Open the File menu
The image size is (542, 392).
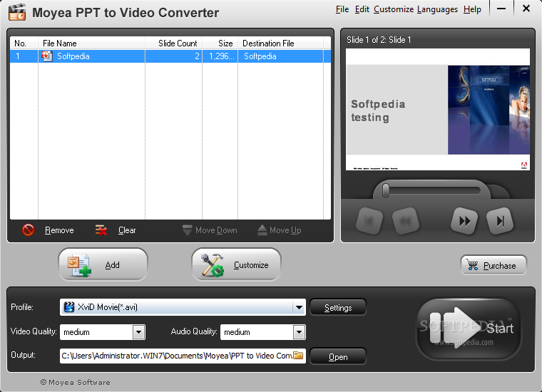click(342, 9)
